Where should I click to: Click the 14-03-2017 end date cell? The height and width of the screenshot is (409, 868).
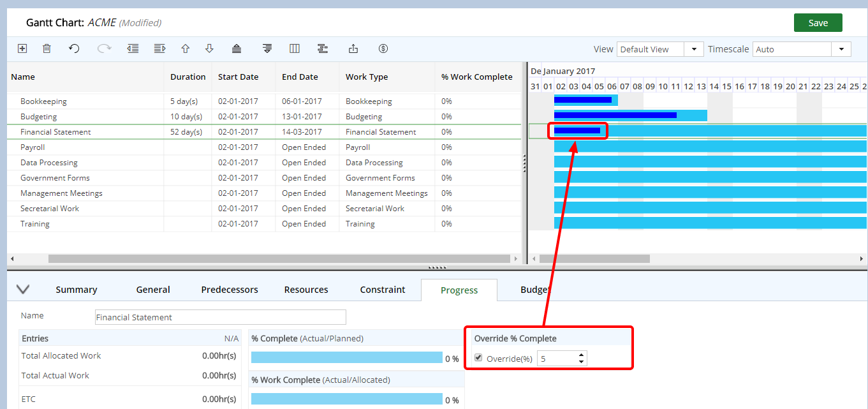pyautogui.click(x=307, y=132)
